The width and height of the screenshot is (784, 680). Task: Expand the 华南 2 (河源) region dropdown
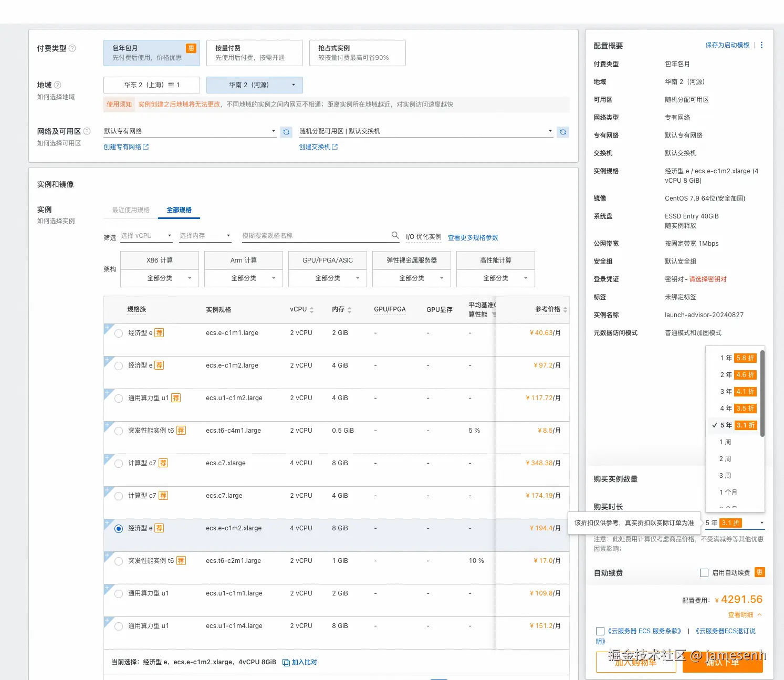[254, 85]
